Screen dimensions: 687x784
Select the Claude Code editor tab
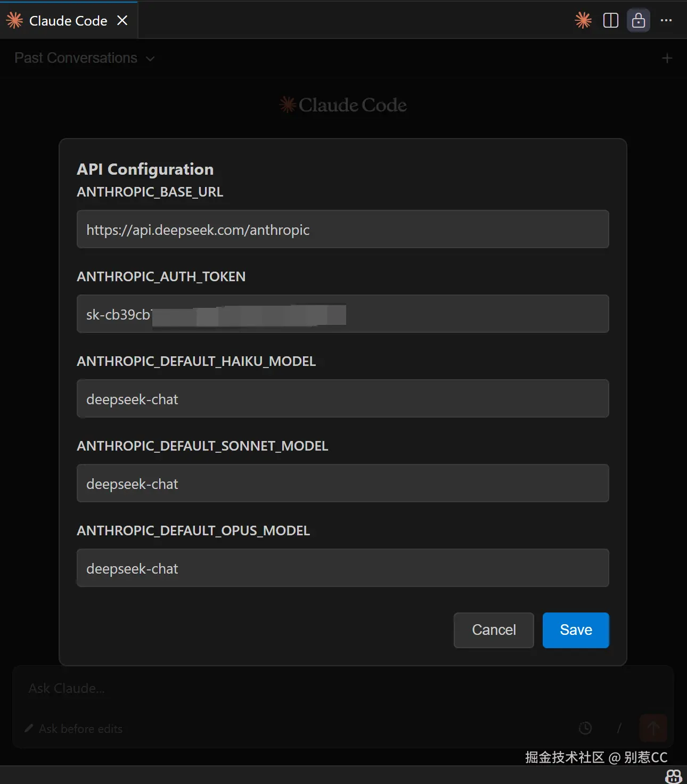68,21
